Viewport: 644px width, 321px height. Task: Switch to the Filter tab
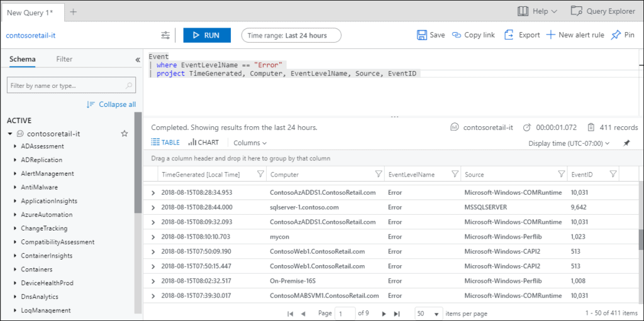tap(64, 59)
